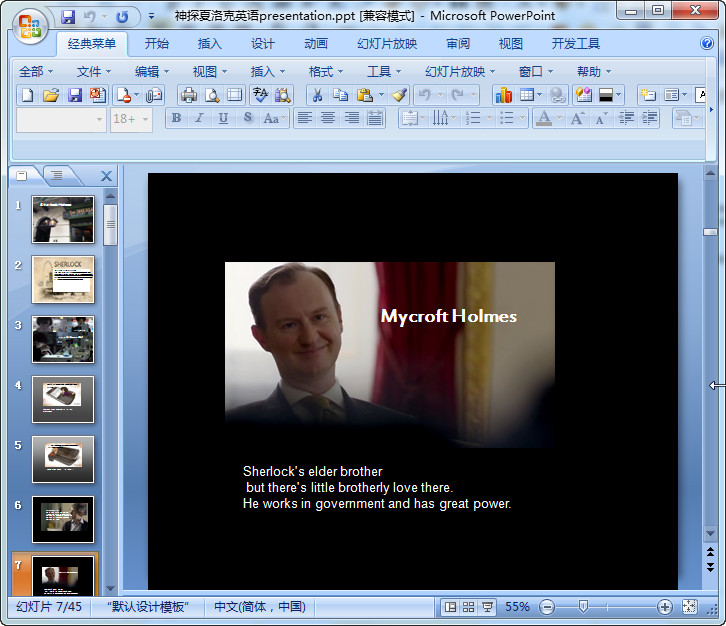
Task: Insert a chart with the bar chart icon
Action: 503,95
